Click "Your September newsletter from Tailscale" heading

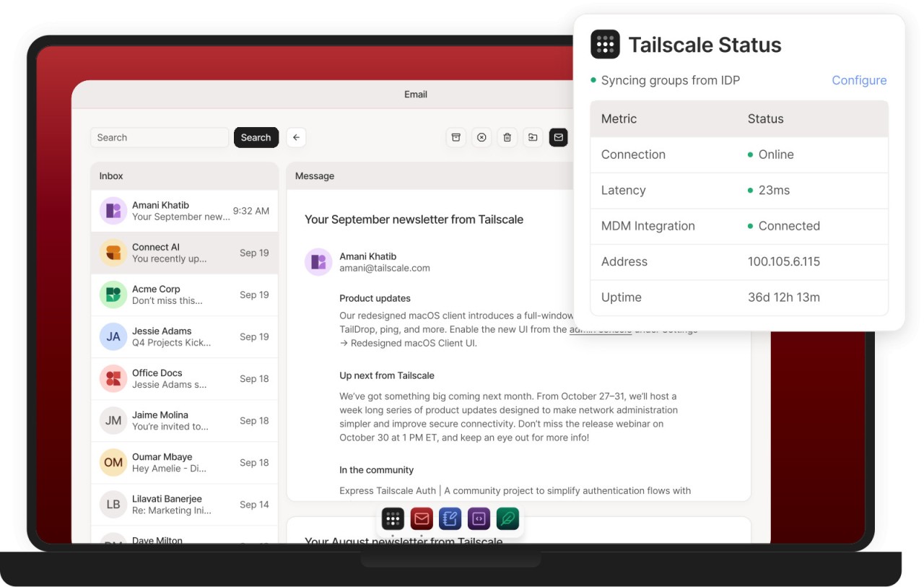tap(414, 219)
